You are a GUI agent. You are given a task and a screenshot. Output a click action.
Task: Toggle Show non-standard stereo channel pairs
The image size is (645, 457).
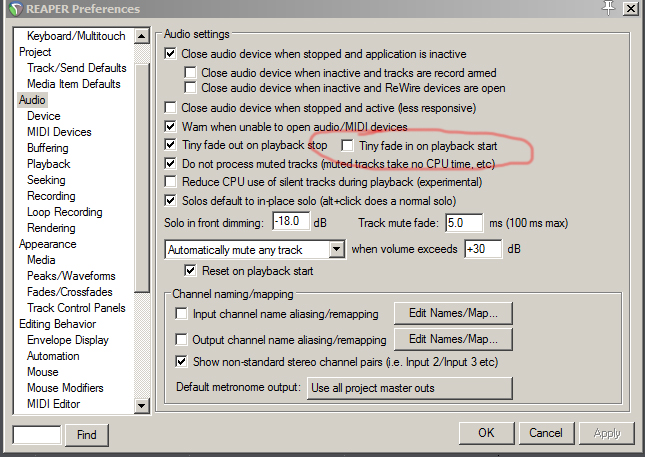click(181, 361)
